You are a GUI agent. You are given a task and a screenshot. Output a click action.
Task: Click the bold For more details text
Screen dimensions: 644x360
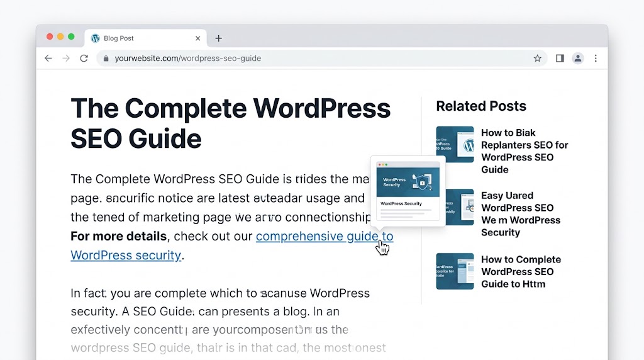click(x=119, y=236)
